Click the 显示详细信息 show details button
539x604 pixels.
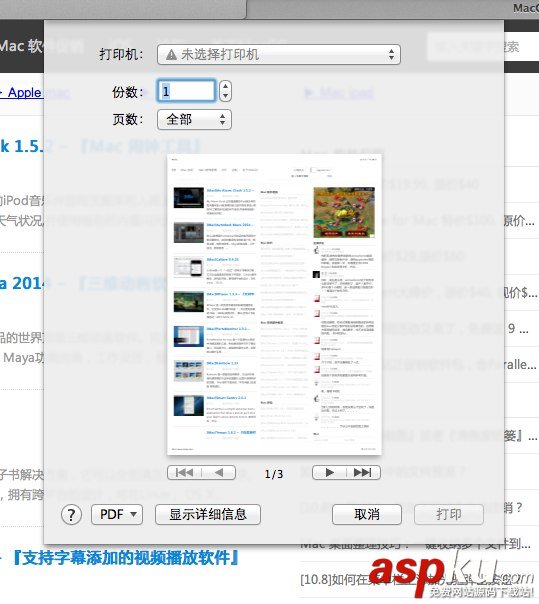point(208,514)
